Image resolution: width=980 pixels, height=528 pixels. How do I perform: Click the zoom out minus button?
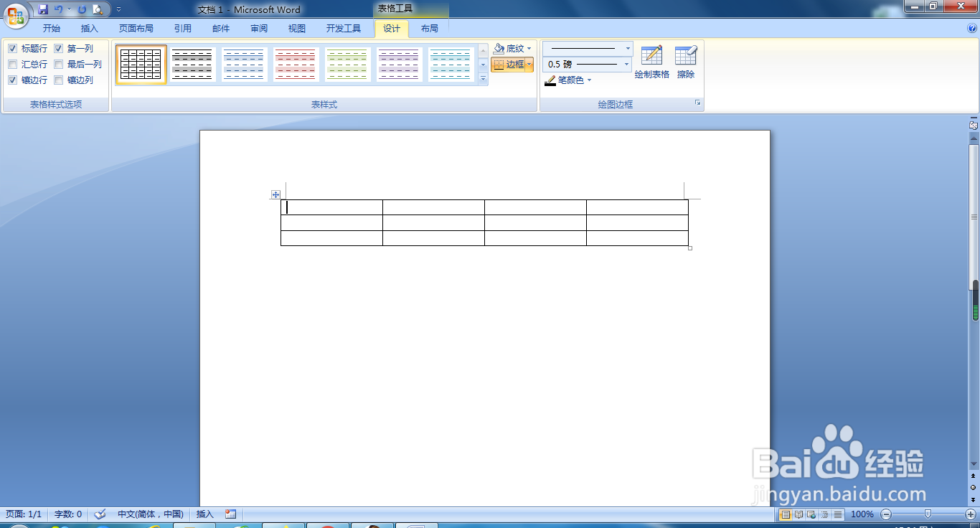click(886, 514)
